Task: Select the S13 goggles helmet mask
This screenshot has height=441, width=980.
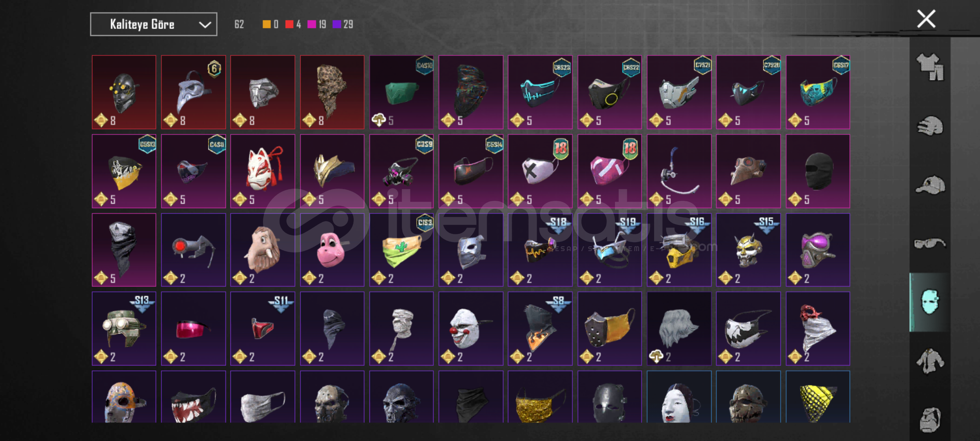Action: pyautogui.click(x=124, y=329)
